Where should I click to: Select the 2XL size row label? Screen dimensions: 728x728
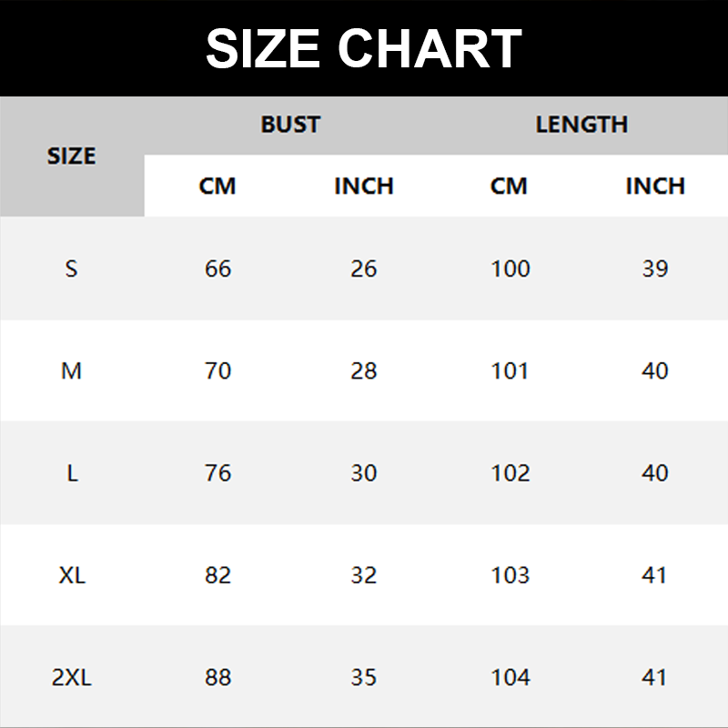72,677
